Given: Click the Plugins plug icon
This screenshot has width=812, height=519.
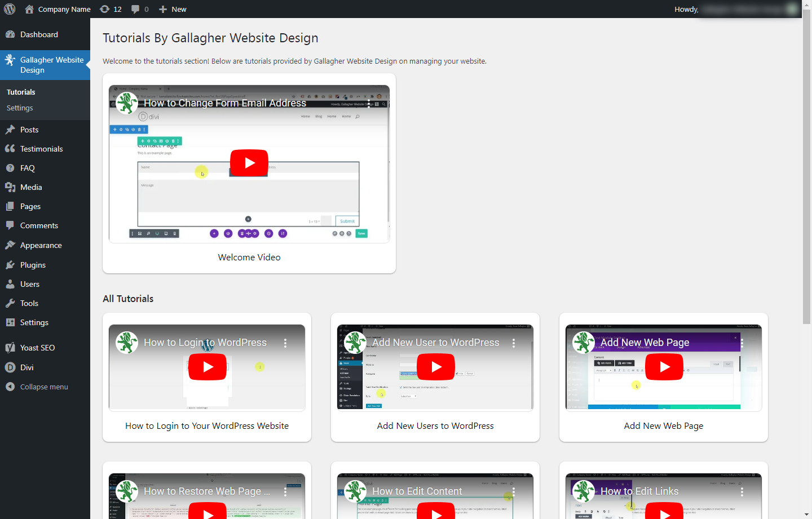Looking at the screenshot, I should pyautogui.click(x=10, y=265).
